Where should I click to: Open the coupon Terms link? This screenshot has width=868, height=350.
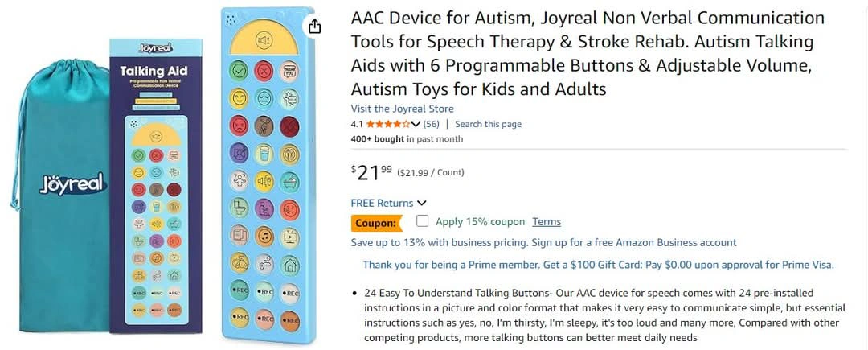tap(547, 222)
